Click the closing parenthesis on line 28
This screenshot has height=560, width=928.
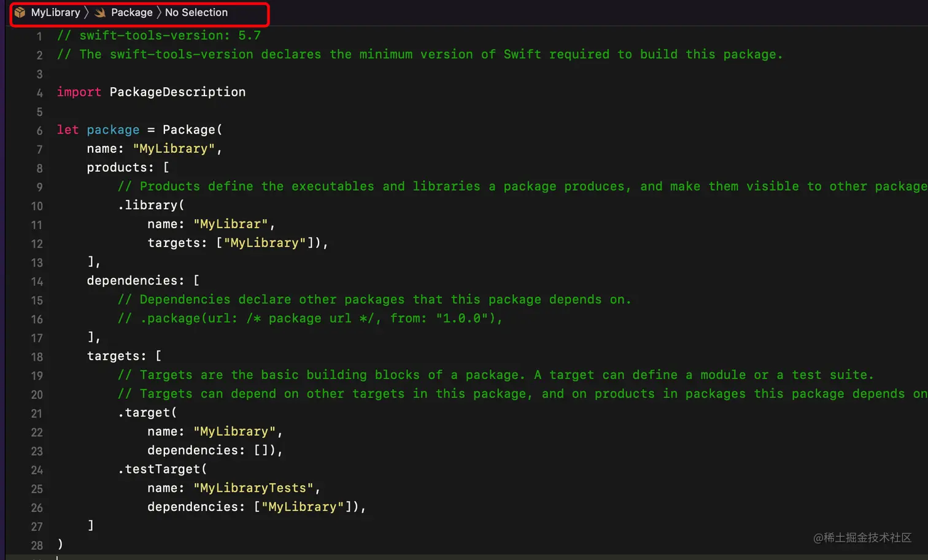tap(60, 545)
